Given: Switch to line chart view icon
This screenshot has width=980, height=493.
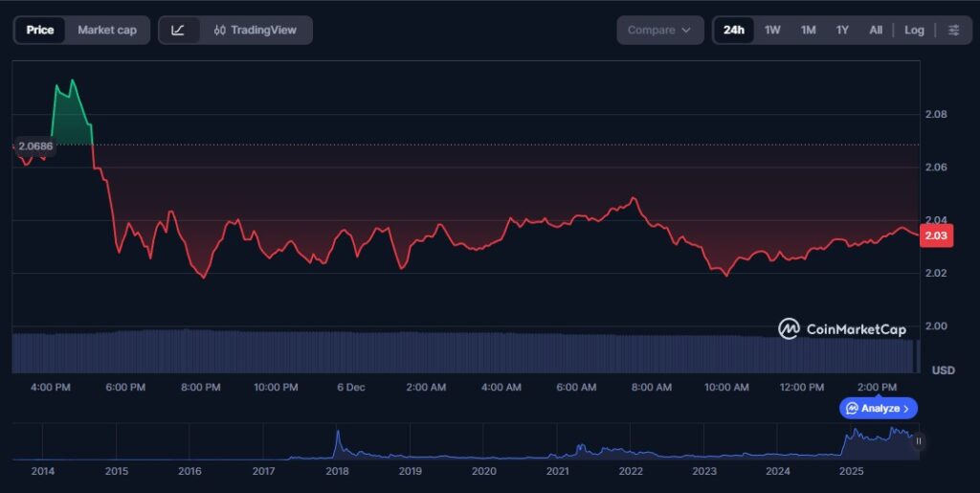Looking at the screenshot, I should point(178,30).
